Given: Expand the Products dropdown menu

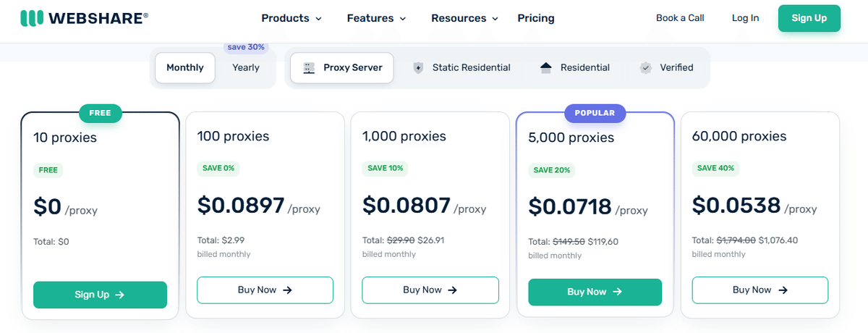Looking at the screenshot, I should tap(292, 18).
